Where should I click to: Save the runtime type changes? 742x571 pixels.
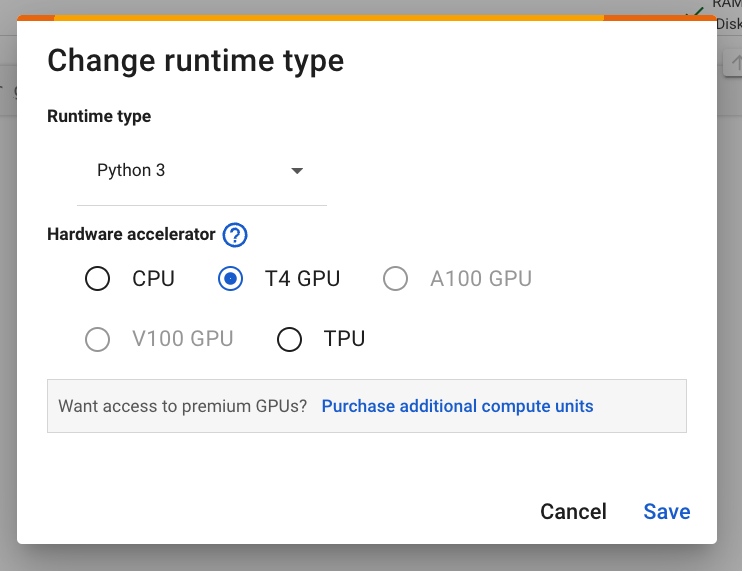click(666, 512)
